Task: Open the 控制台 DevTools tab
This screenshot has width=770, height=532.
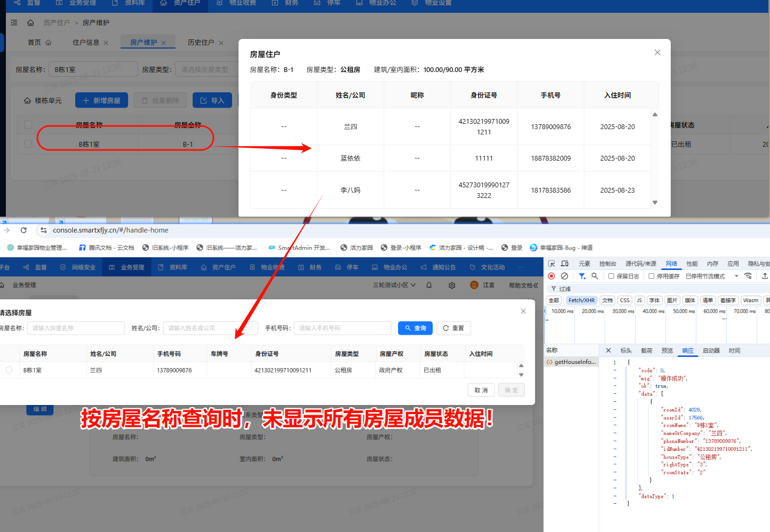Action: [607, 264]
